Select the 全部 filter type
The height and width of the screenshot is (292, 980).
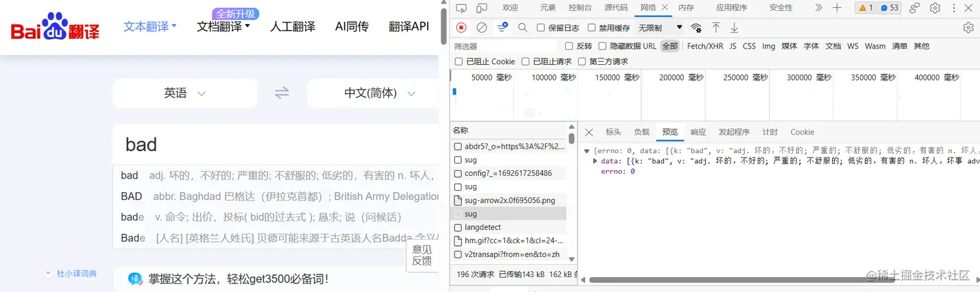(670, 46)
